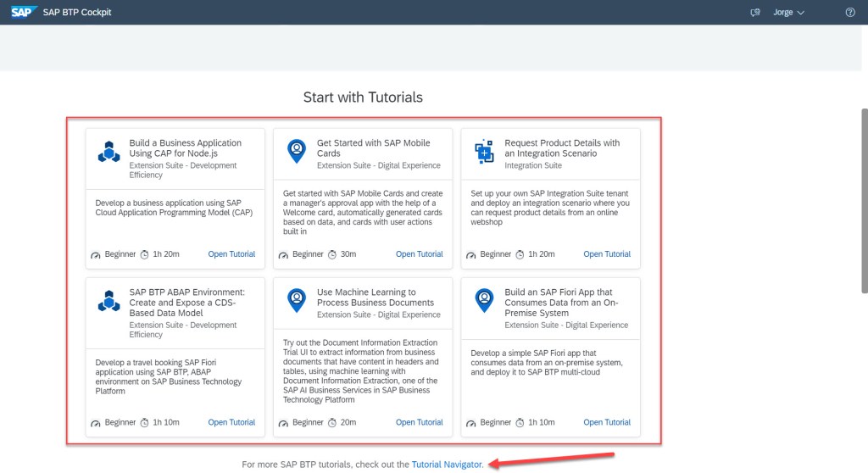Click the Machine Learning tutorial icon
Viewport: 868px width, 473px height.
pos(297,300)
